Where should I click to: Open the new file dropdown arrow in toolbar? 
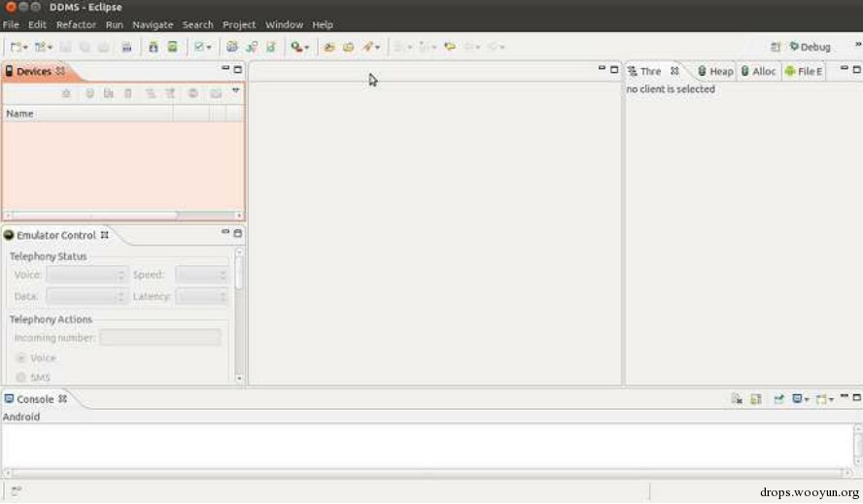(25, 48)
